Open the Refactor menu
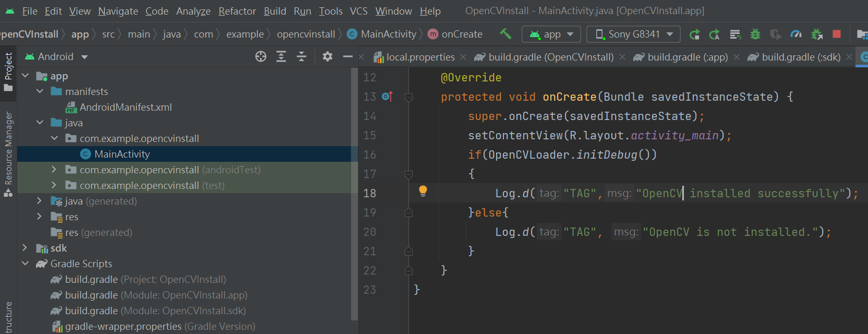The height and width of the screenshot is (334, 868). tap(237, 11)
